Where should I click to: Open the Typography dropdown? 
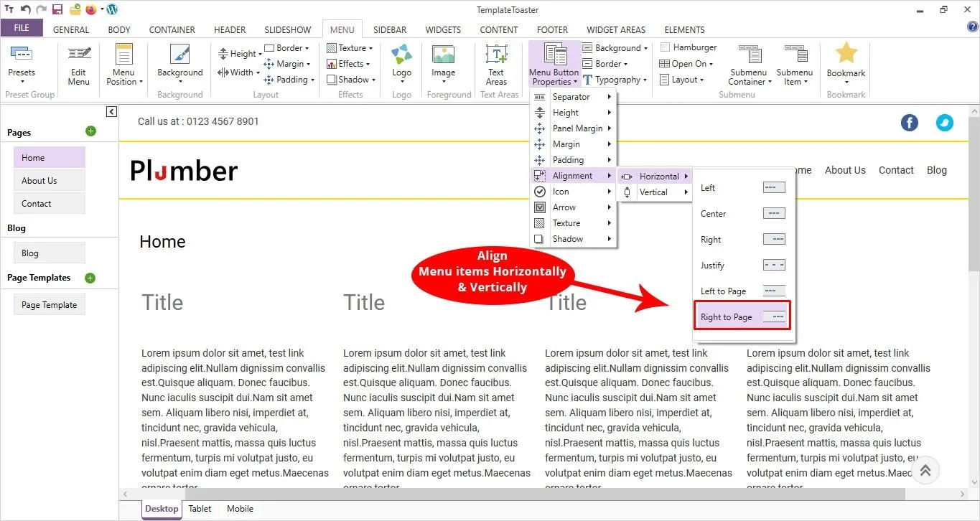pos(615,80)
